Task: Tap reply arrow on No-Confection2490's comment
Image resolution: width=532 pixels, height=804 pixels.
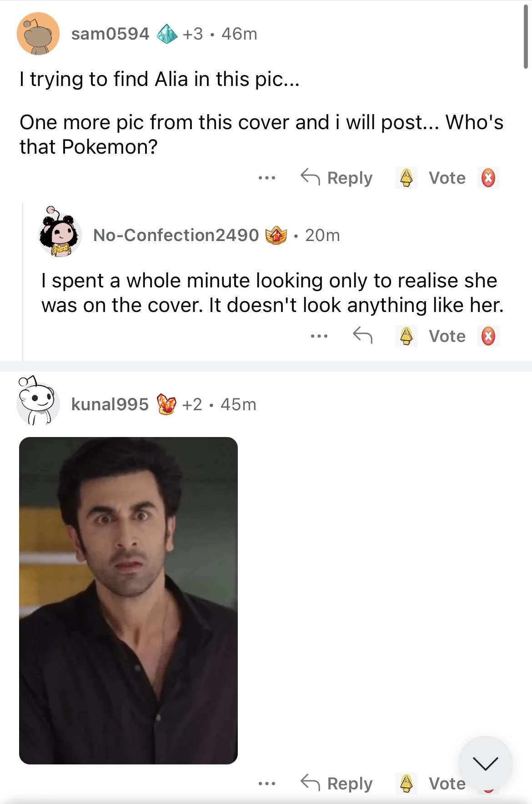Action: [362, 336]
